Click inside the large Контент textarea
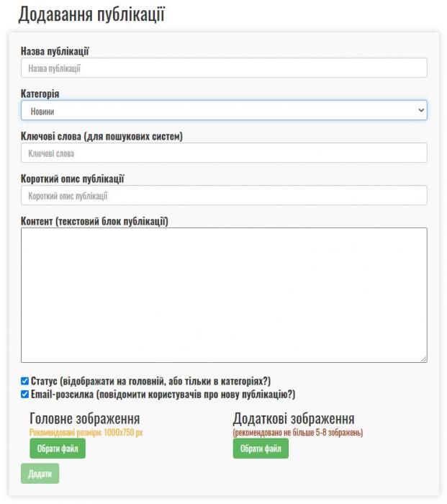 (224, 294)
